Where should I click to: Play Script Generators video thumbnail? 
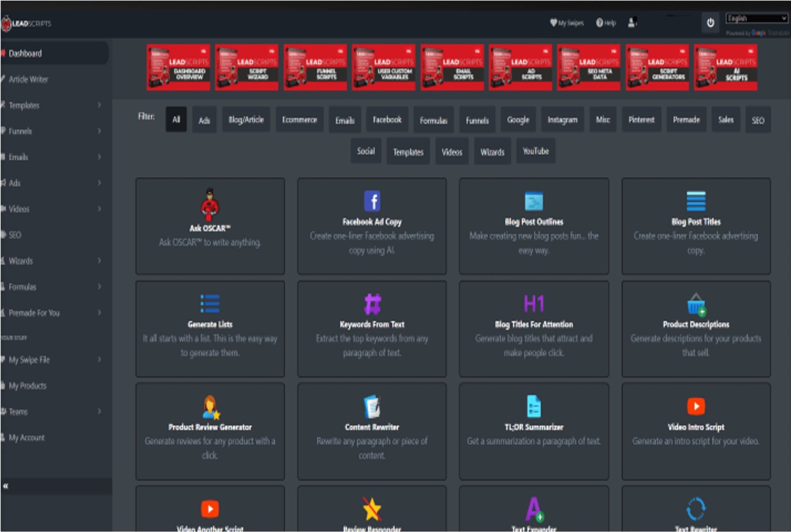tap(658, 67)
